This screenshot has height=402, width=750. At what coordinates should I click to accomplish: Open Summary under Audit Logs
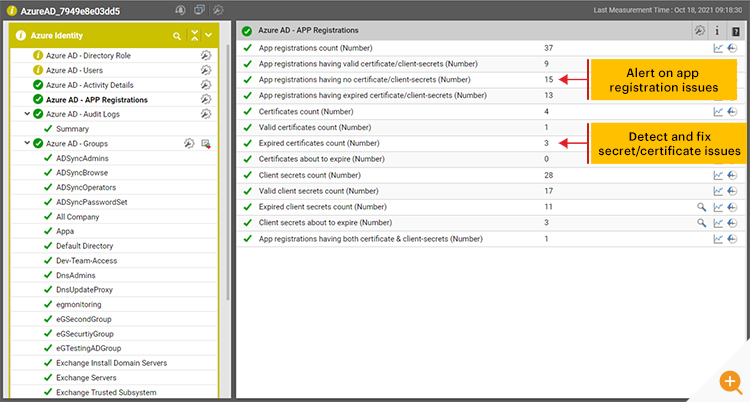[72, 129]
